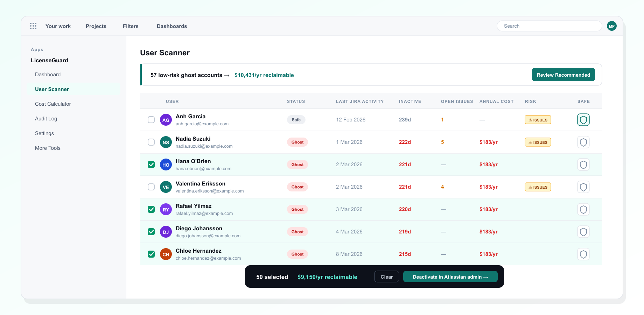This screenshot has width=644, height=315.
Task: Toggle safe shield for Nadia Suzuki
Action: coord(583,142)
